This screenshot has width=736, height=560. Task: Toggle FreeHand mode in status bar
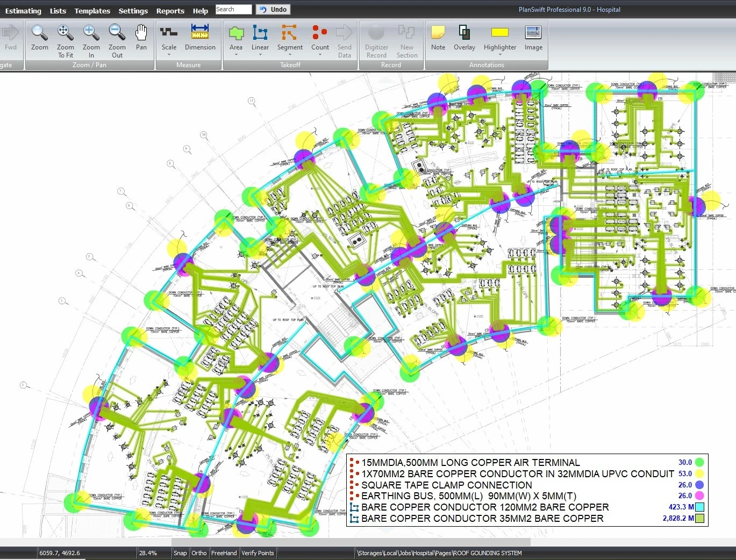224,553
